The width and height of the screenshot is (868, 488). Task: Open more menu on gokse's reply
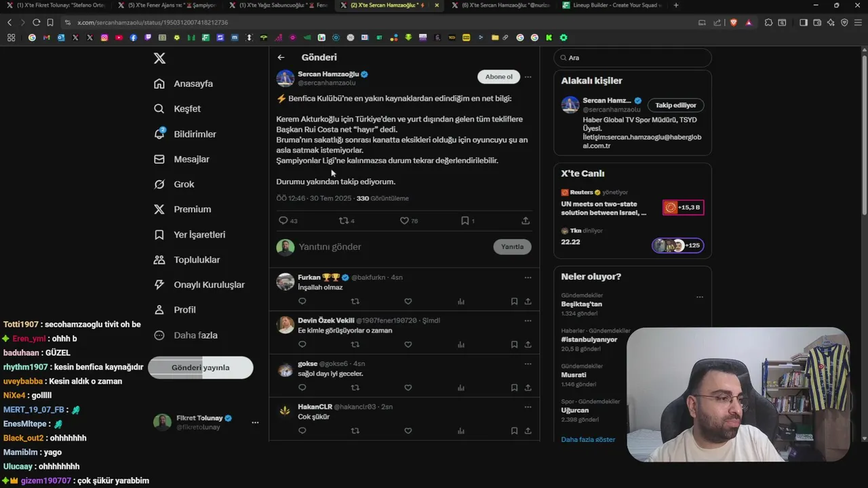point(528,364)
